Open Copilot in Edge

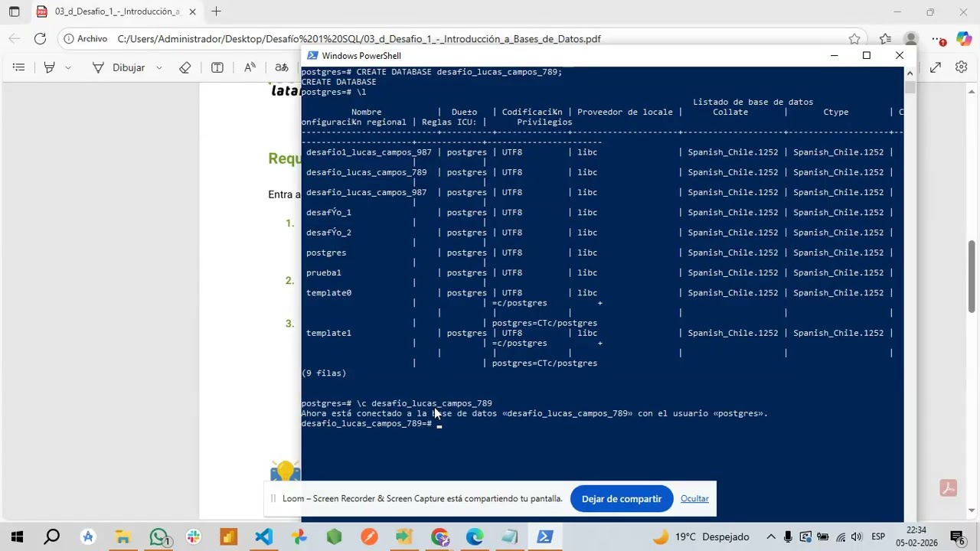click(x=963, y=39)
